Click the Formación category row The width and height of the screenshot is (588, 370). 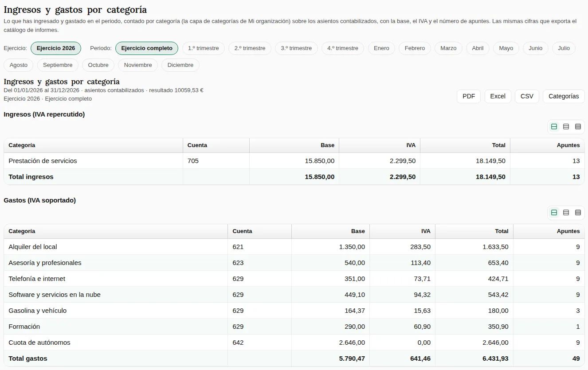[294, 327]
